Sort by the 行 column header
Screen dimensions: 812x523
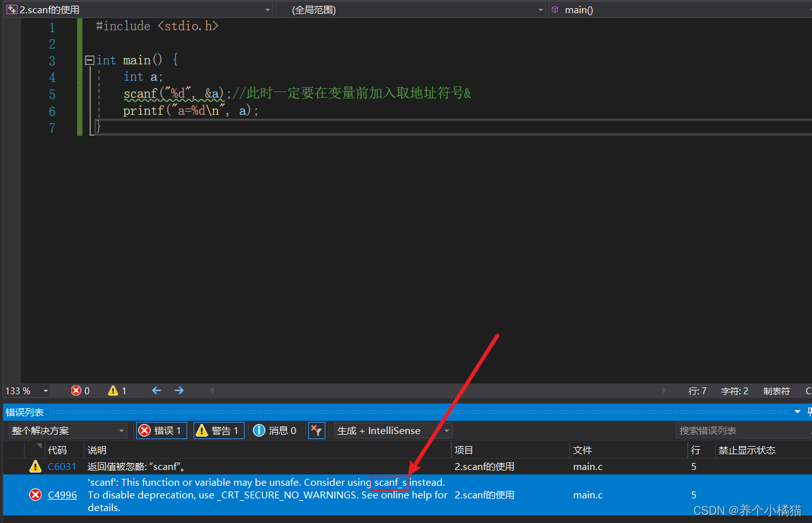[702, 450]
